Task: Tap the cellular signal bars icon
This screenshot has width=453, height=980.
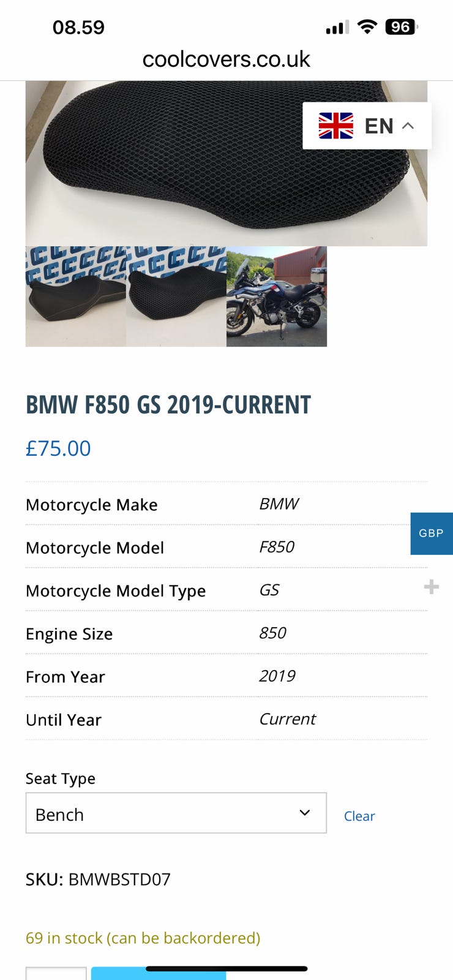Action: point(337,28)
